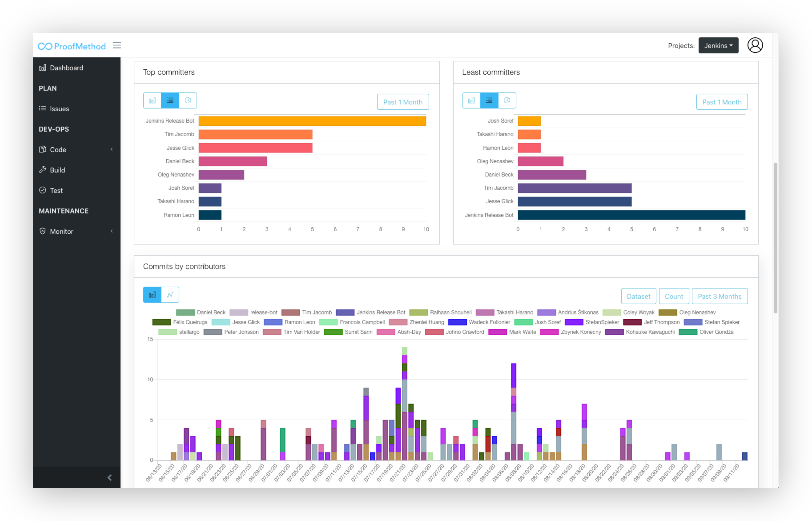
Task: Switch Top committers to pie chart view
Action: click(x=188, y=100)
